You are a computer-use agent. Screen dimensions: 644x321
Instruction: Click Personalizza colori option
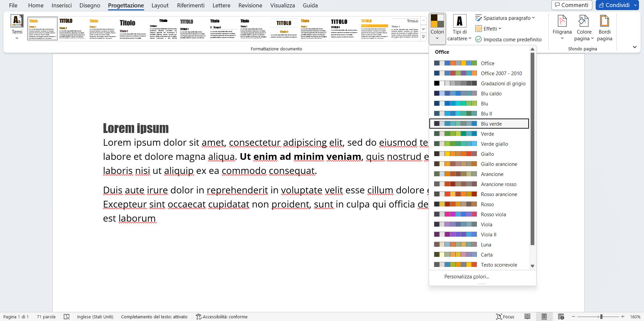[467, 276]
